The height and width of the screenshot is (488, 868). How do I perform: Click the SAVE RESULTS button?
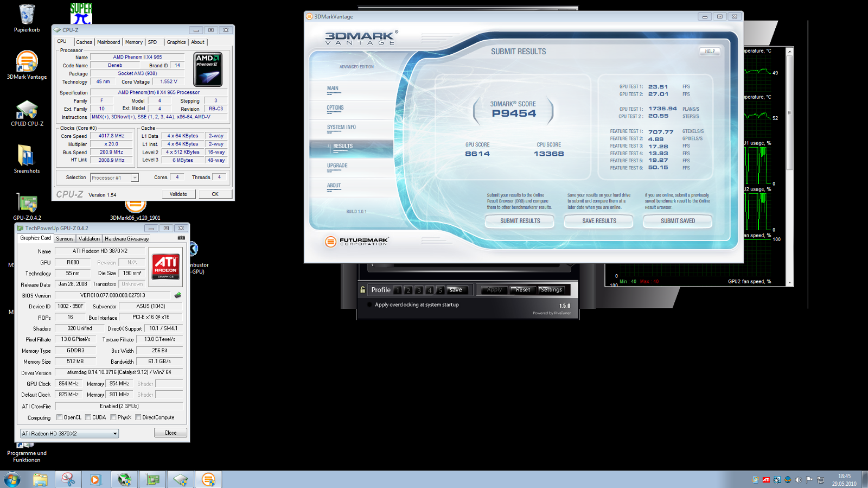599,221
